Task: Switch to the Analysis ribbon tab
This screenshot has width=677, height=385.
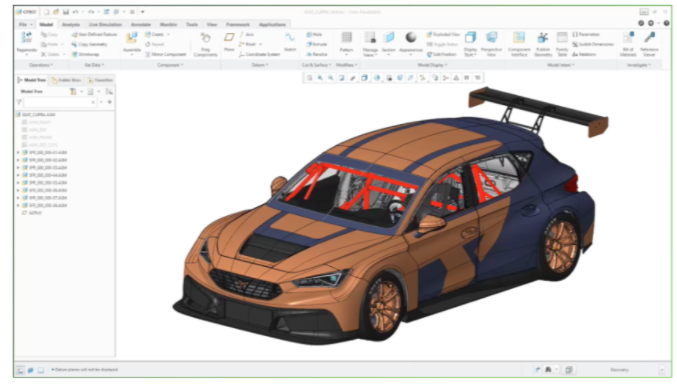Action: [x=71, y=25]
